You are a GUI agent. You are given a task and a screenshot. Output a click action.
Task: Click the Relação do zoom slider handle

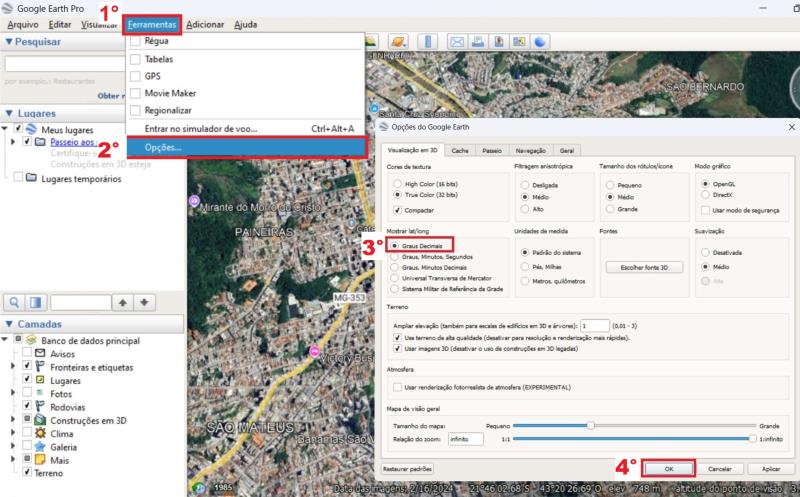point(753,438)
